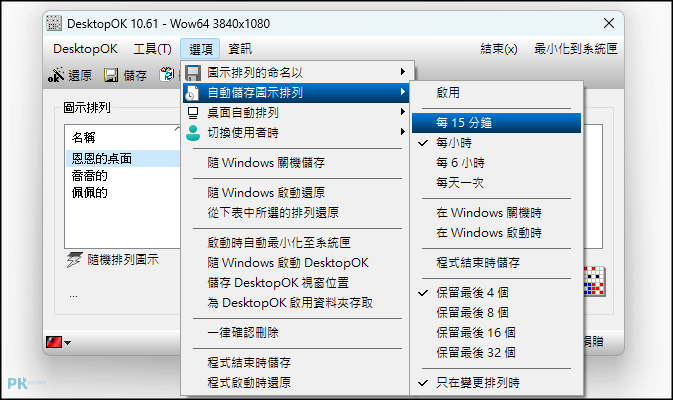Screen dimensions: 673x400
Task: Open the 工具(T) menu
Action: tap(152, 49)
